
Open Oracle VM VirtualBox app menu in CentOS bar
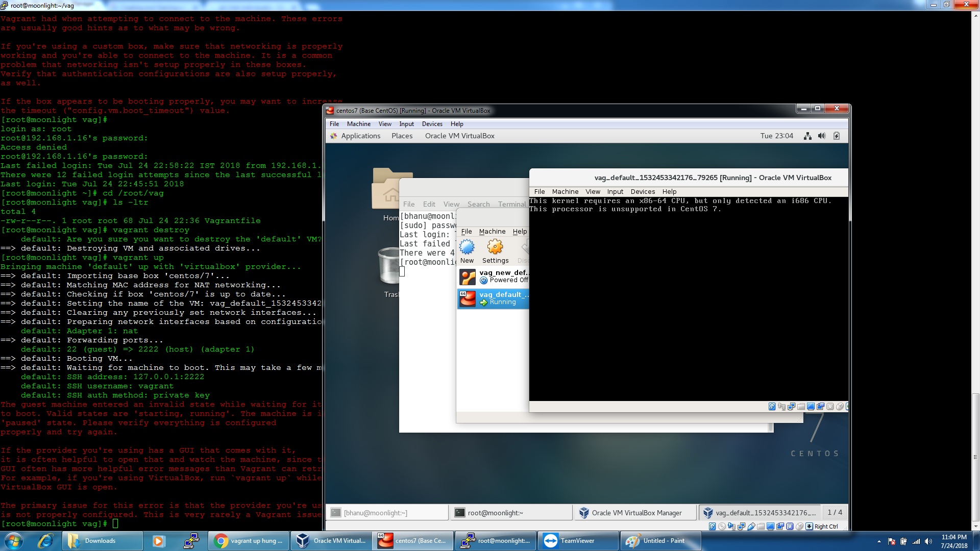point(459,136)
